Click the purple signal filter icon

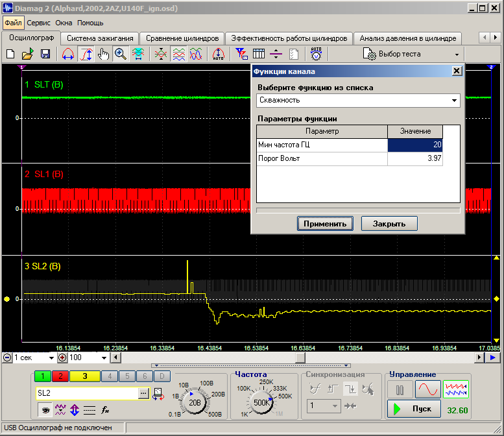60,410
